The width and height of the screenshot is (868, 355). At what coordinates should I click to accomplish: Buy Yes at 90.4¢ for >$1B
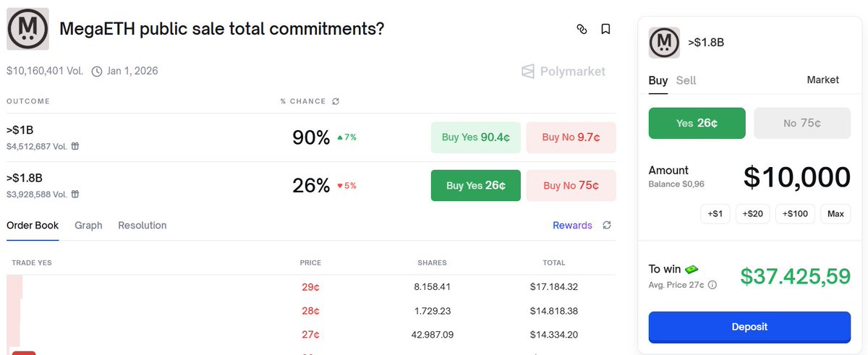pos(475,137)
